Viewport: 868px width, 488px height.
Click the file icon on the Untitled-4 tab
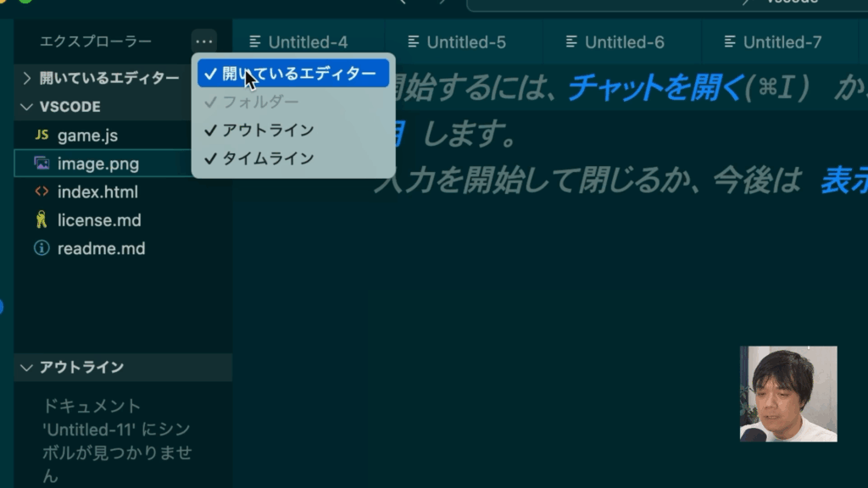tap(254, 42)
